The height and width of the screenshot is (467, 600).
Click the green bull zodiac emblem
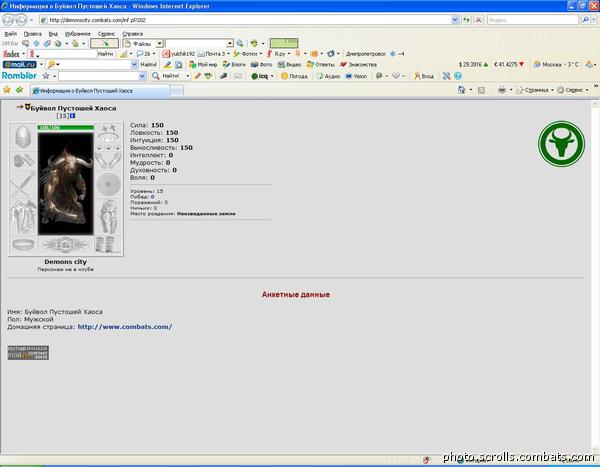[x=561, y=144]
